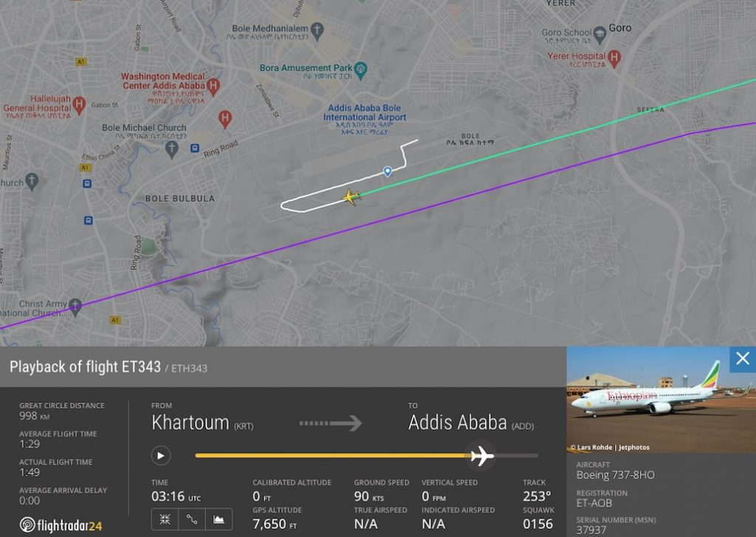The width and height of the screenshot is (756, 537).
Task: Select the Washington Medical Center hospital marker
Action: (x=213, y=86)
